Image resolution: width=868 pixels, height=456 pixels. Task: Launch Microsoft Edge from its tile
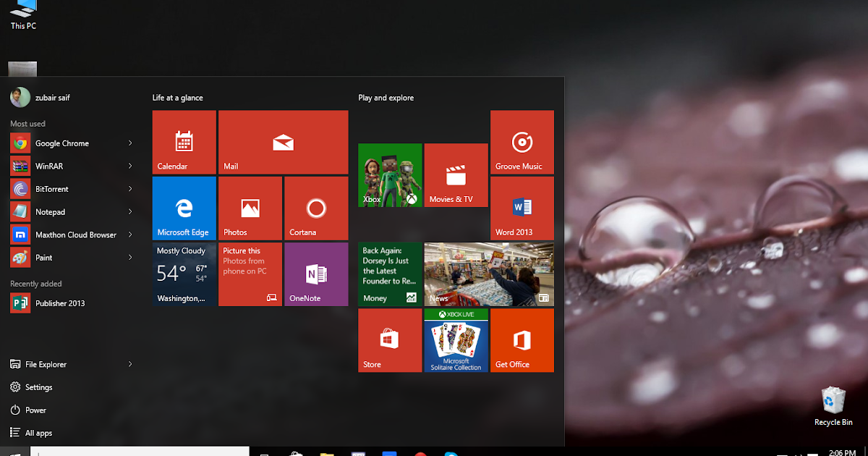[184, 208]
